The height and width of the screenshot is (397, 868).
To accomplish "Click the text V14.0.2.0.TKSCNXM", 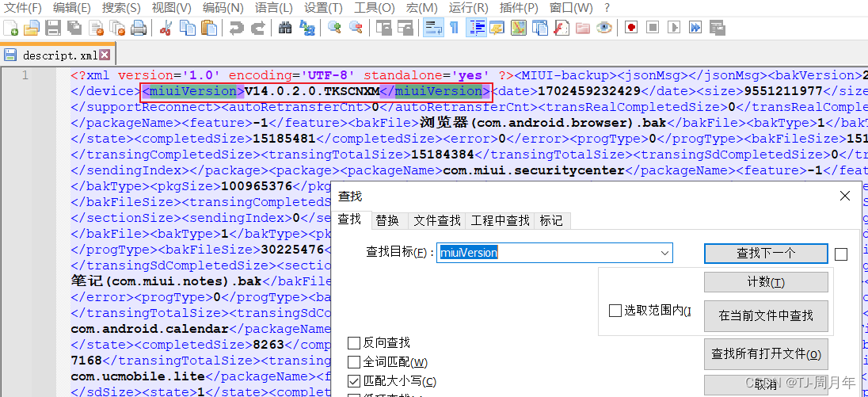I will pos(312,91).
